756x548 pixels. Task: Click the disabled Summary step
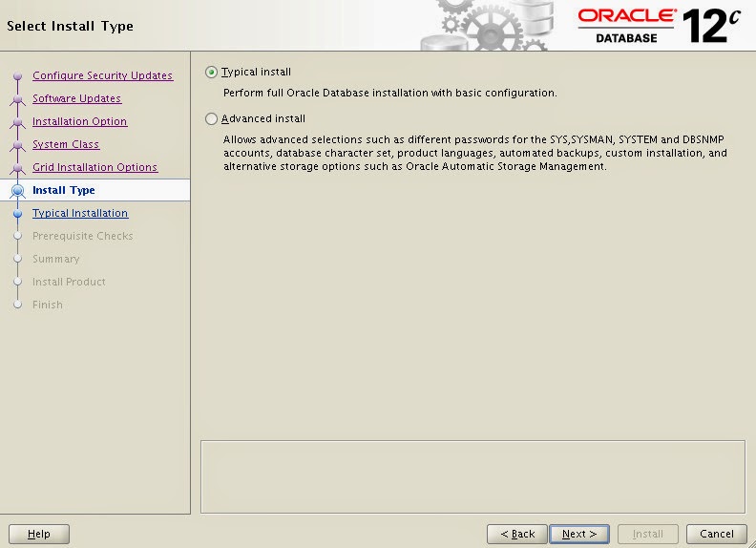point(56,259)
